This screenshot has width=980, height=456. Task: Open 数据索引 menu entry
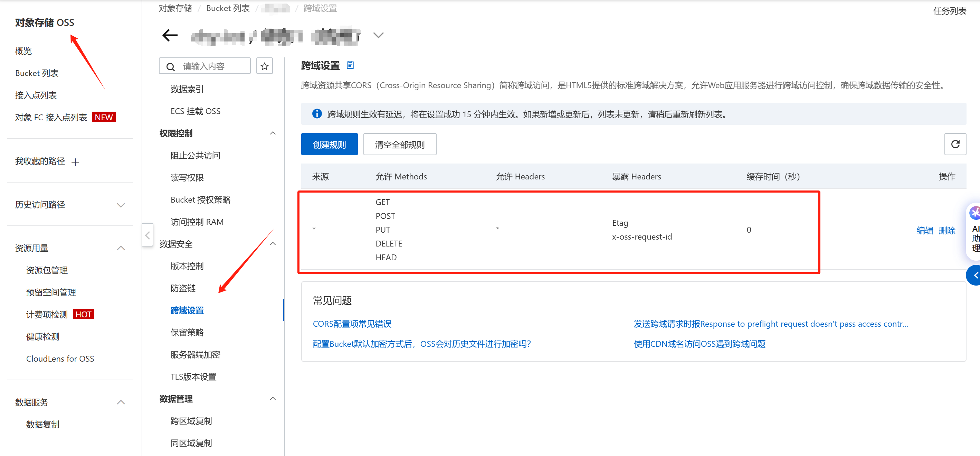tap(187, 89)
